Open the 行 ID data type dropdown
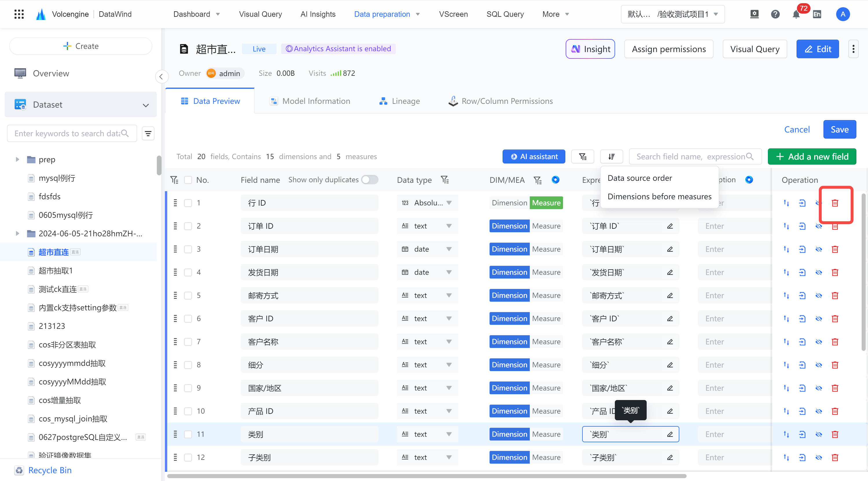 (427, 203)
